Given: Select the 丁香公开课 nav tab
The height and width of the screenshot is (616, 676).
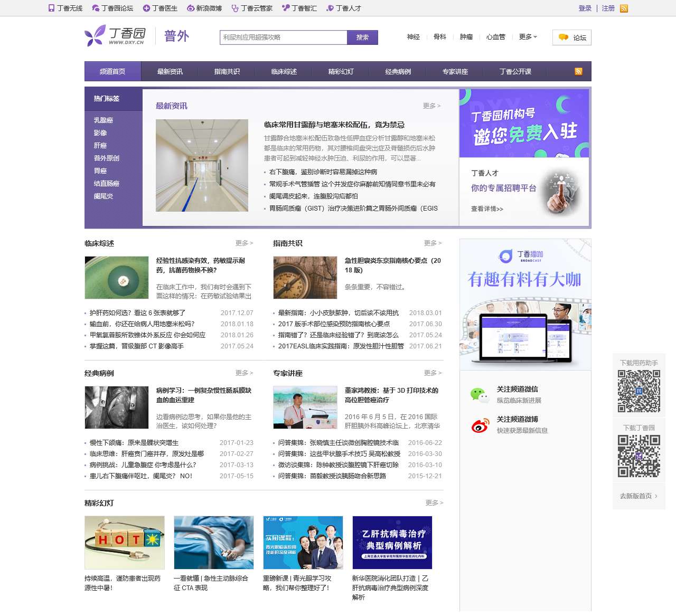Looking at the screenshot, I should point(515,71).
